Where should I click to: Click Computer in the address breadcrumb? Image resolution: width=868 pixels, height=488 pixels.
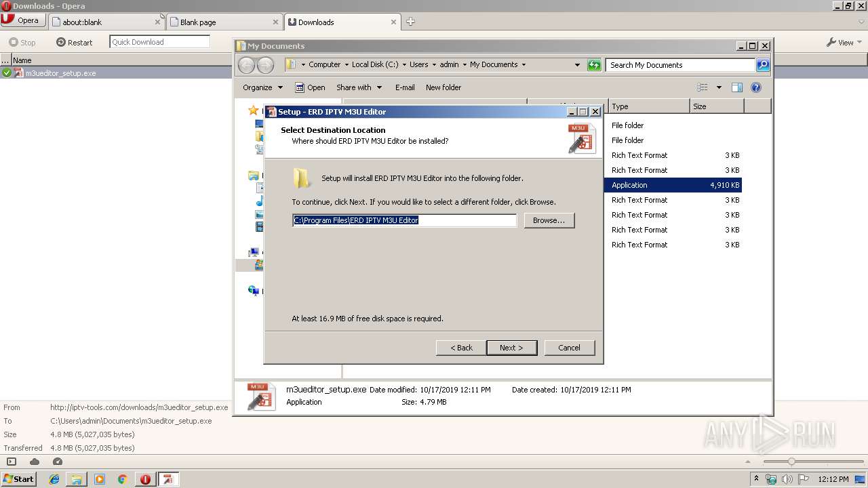[325, 64]
